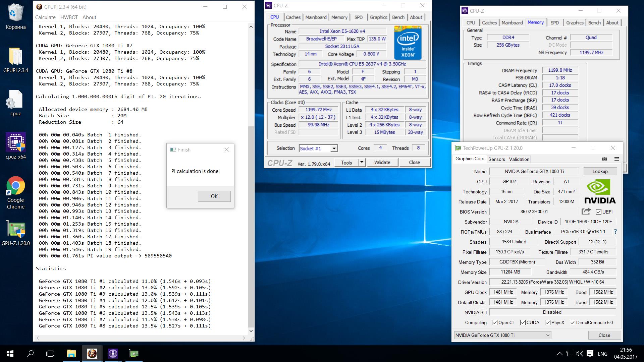Click the Validate button in CPU-Z
The height and width of the screenshot is (362, 644).
(x=382, y=163)
